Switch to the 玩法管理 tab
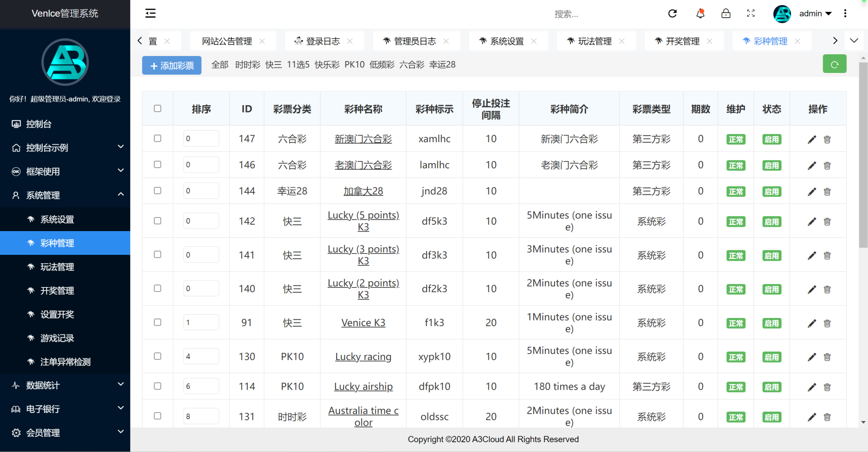This screenshot has height=452, width=868. tap(594, 41)
